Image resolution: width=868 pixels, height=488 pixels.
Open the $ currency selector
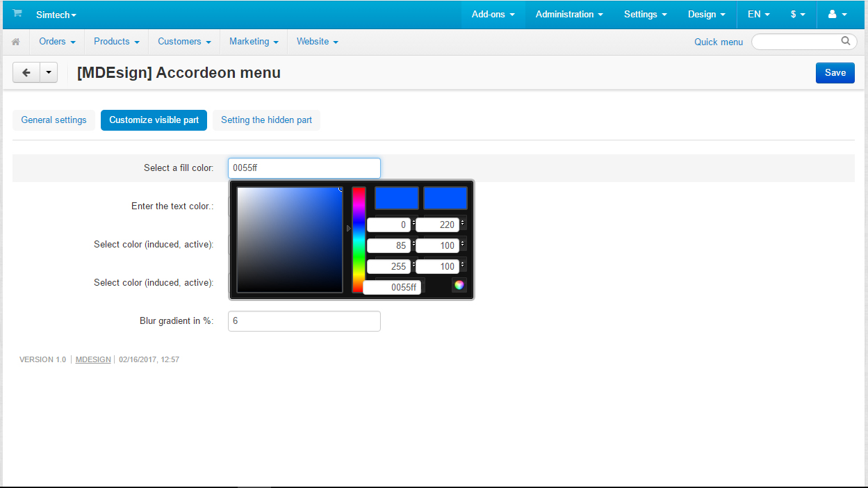(798, 14)
